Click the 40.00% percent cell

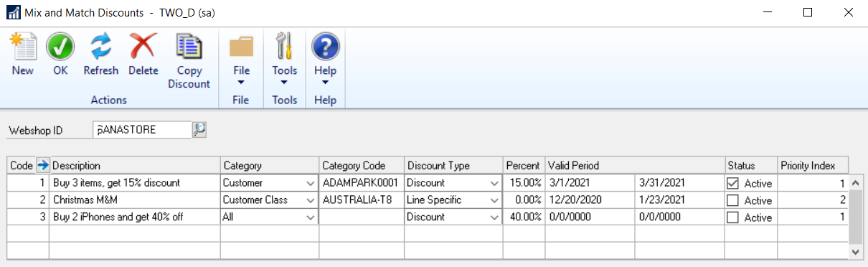click(x=524, y=217)
